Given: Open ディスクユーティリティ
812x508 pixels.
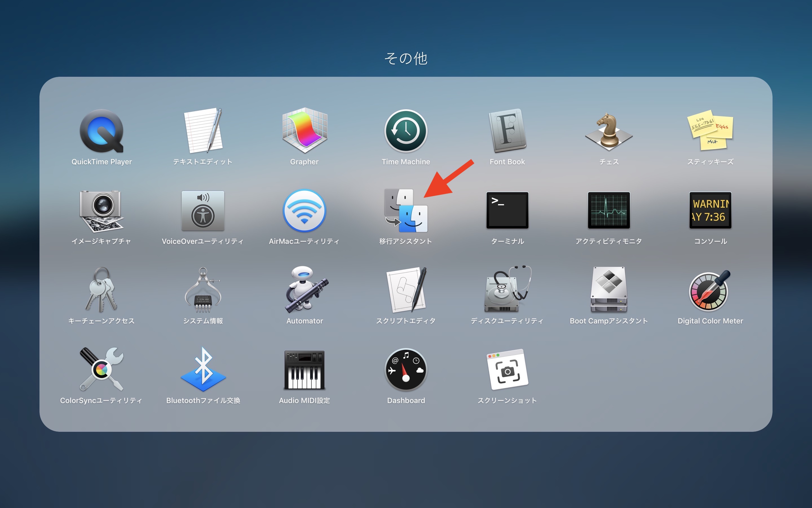Looking at the screenshot, I should (507, 289).
